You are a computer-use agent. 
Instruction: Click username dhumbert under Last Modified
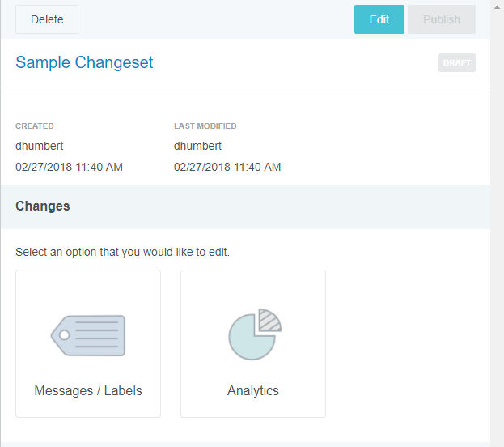tap(198, 146)
